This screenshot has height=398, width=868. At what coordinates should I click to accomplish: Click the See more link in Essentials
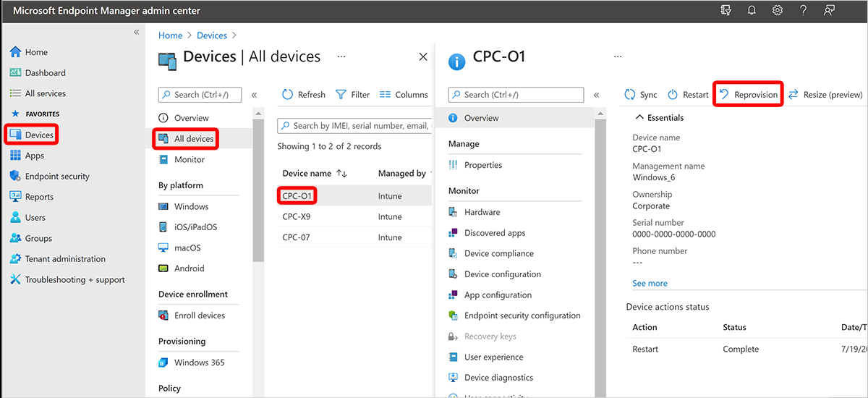coord(650,284)
